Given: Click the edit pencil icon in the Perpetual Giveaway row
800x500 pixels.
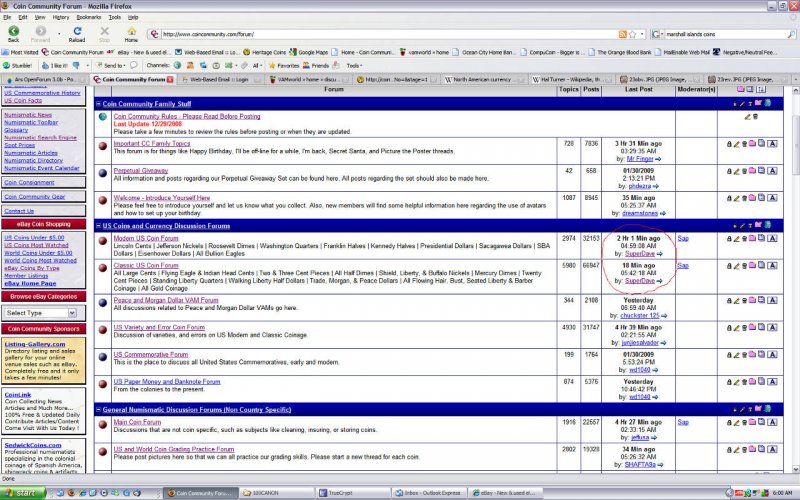Looking at the screenshot, I should [736, 171].
